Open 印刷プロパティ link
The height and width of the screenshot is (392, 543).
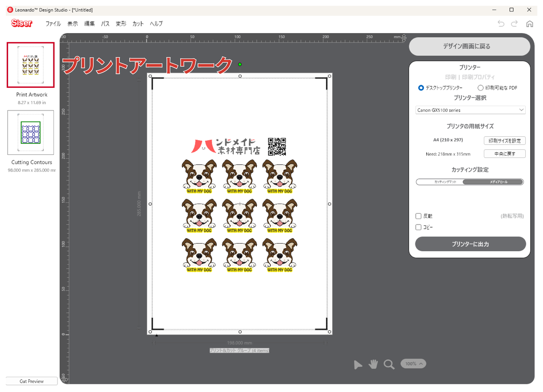click(x=478, y=77)
